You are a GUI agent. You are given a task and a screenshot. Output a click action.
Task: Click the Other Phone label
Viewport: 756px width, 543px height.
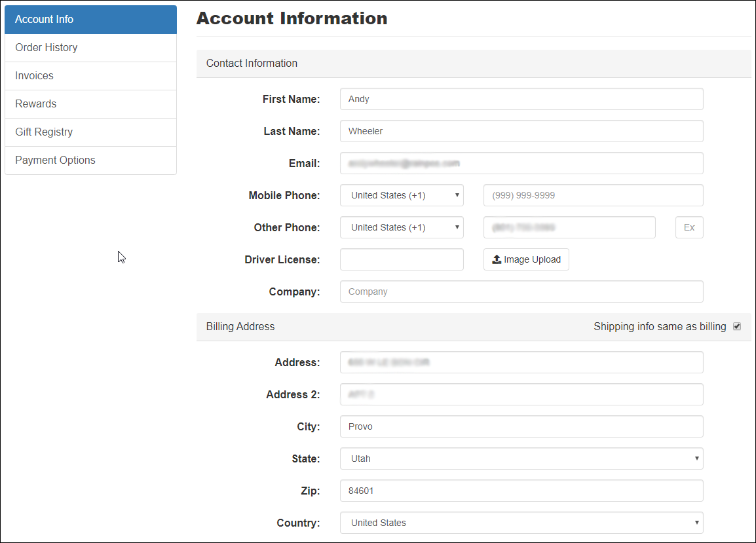(x=287, y=227)
